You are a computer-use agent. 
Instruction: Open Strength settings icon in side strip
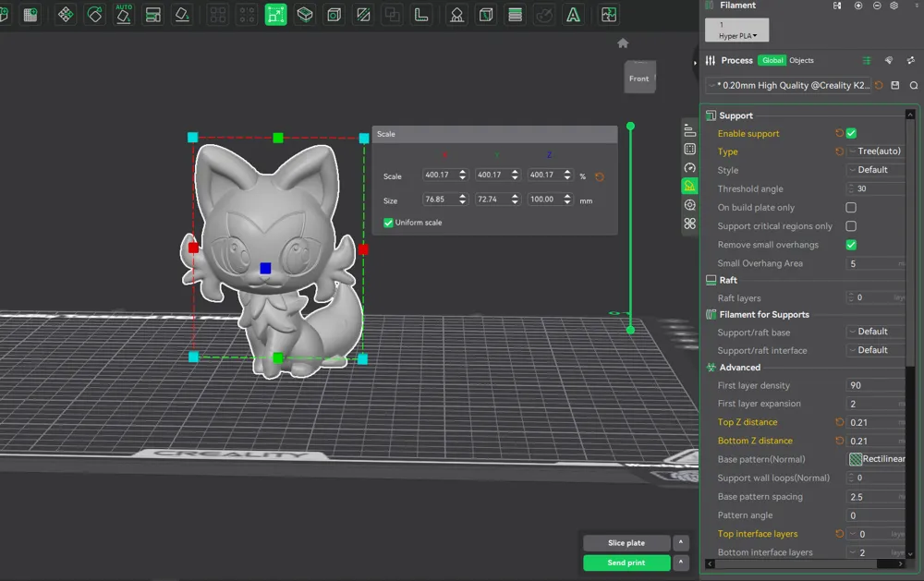tap(689, 149)
